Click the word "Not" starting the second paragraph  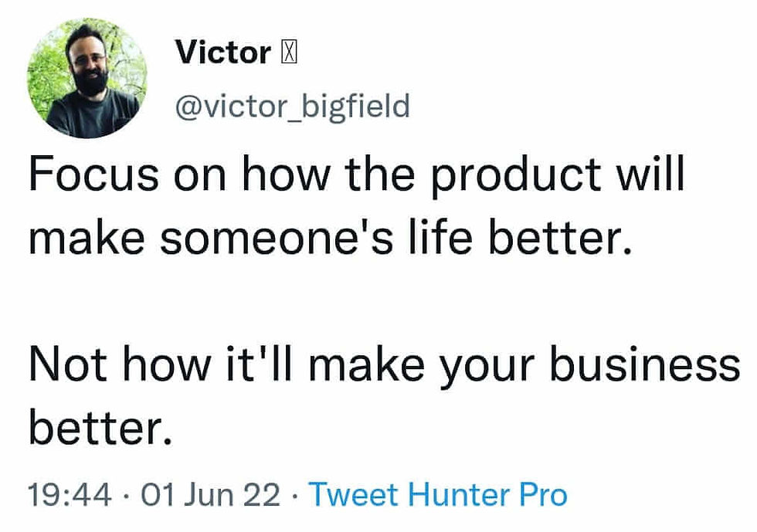68,364
